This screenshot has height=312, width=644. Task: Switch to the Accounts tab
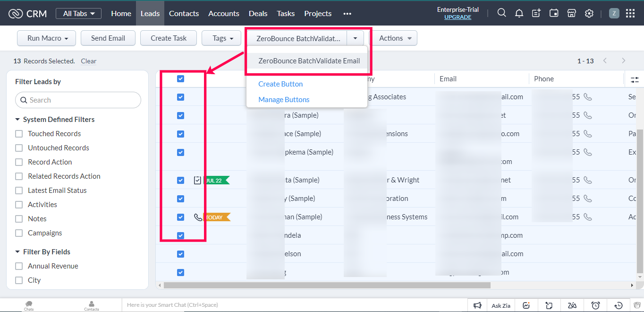coord(224,13)
